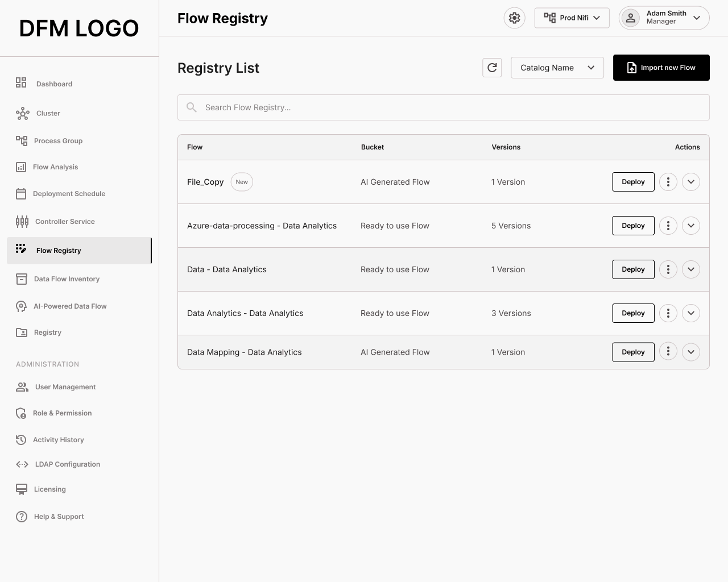The image size is (728, 582).
Task: Click the AI-Powered Data Flow icon
Action: point(22,306)
